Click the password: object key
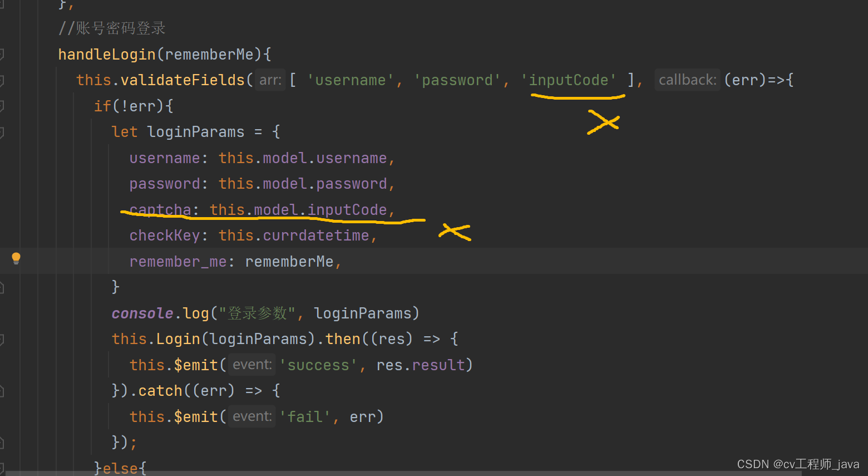868x476 pixels. 169,184
